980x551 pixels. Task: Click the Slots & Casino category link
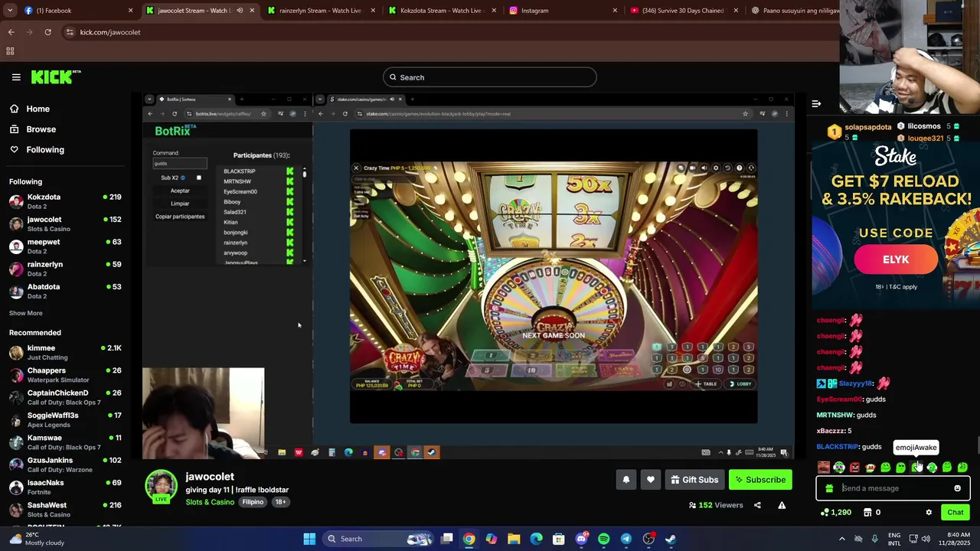(x=211, y=502)
